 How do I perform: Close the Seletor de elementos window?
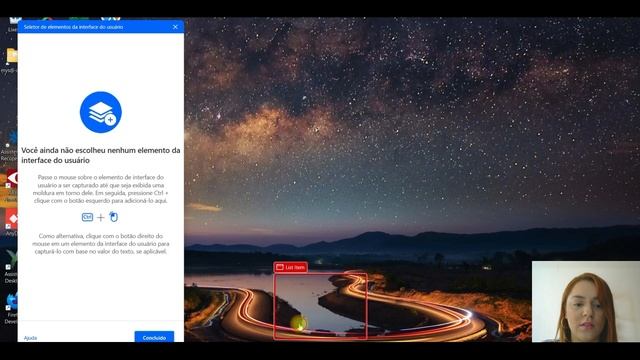[x=175, y=27]
